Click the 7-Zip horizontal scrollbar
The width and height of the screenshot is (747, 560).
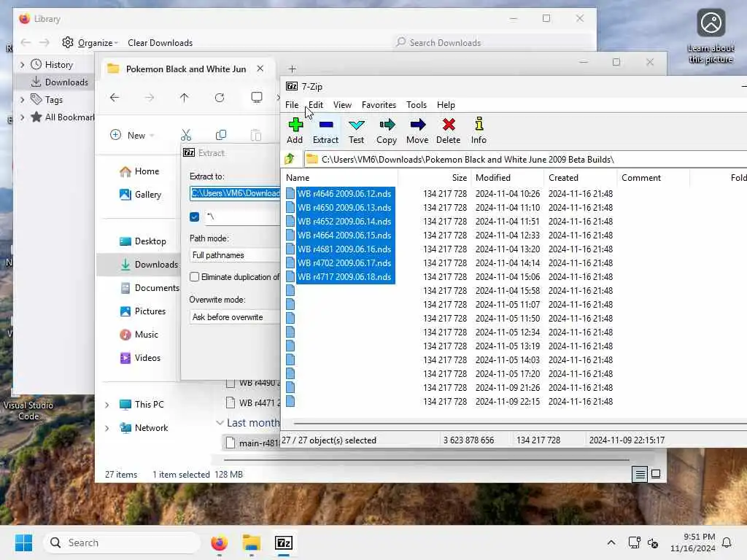tap(519, 424)
